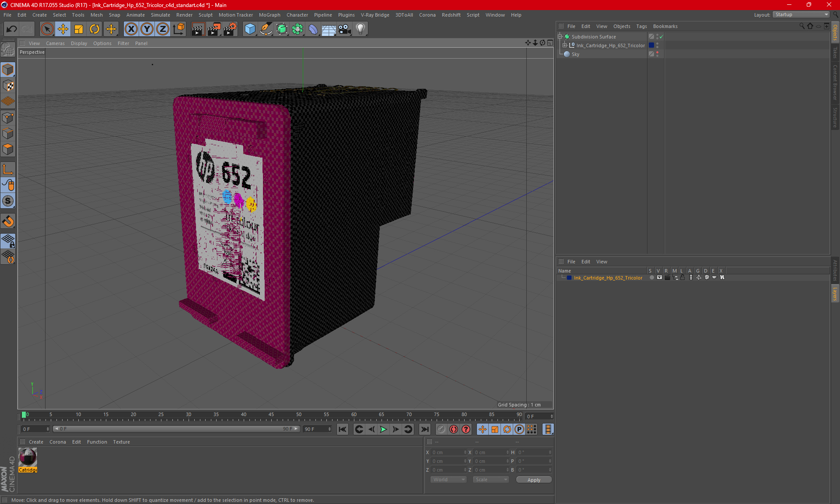This screenshot has height=504, width=840.
Task: Click record active objects button
Action: pos(441,429)
